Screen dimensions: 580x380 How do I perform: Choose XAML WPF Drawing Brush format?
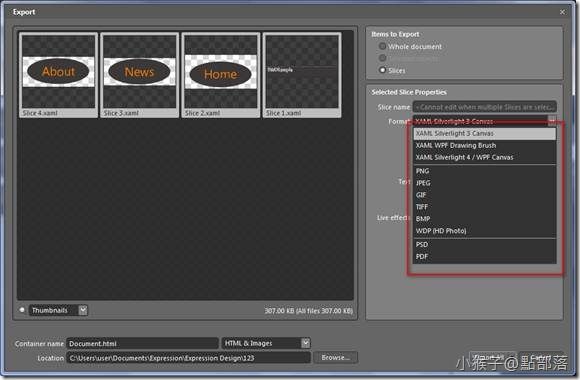pos(485,145)
